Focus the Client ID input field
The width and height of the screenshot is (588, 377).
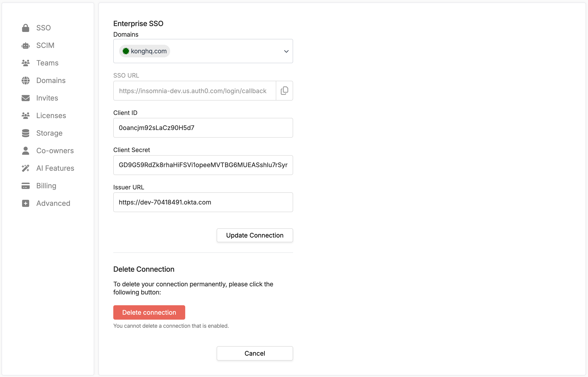(x=203, y=128)
